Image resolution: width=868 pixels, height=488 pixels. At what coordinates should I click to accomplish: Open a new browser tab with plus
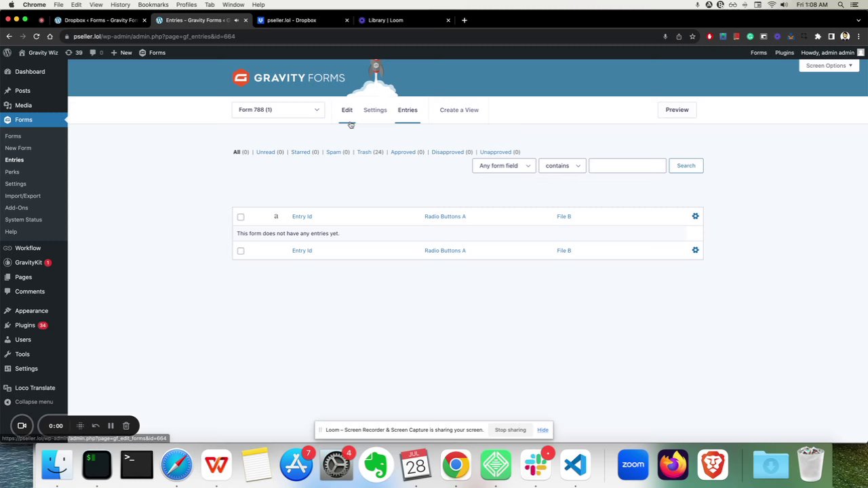coord(464,20)
